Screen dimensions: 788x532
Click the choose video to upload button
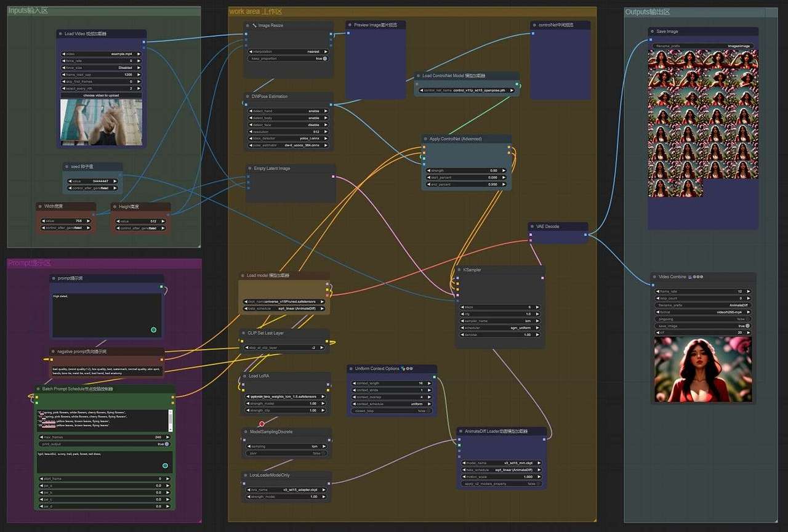coord(101,95)
